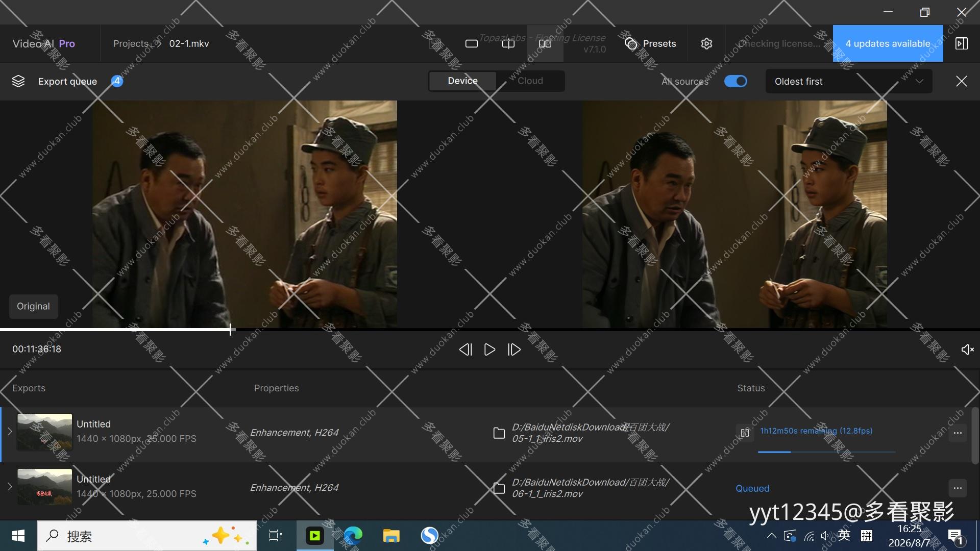
Task: Click the 06-1_1_iris2.mov output path
Action: pyautogui.click(x=590, y=488)
